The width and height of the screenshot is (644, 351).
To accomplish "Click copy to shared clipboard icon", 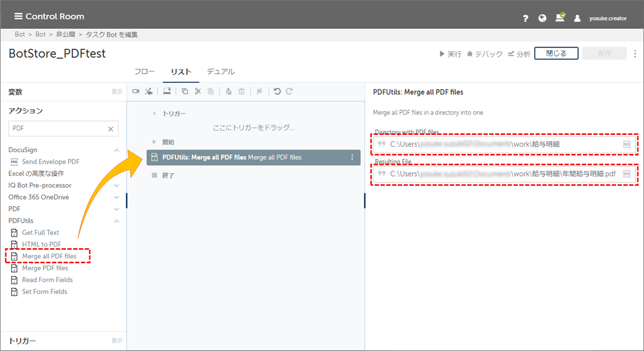I will pos(229,91).
